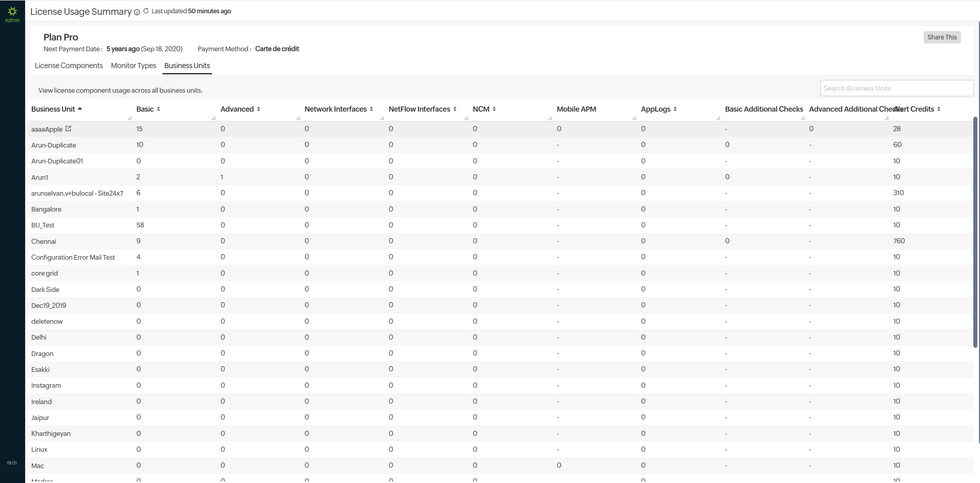Switch to the Monitor Types tab
Image resolution: width=980 pixels, height=483 pixels.
133,66
